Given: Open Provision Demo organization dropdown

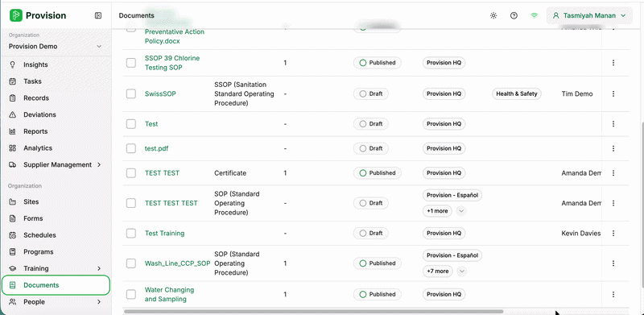Looking at the screenshot, I should 56,47.
